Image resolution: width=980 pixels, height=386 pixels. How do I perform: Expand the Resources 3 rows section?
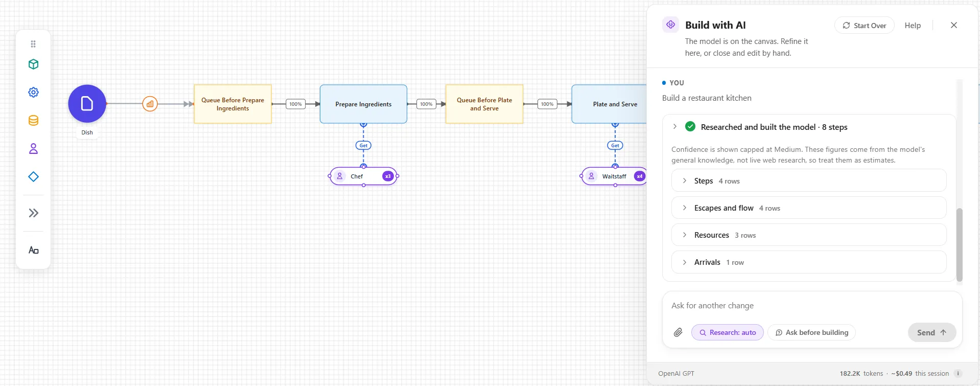click(809, 235)
